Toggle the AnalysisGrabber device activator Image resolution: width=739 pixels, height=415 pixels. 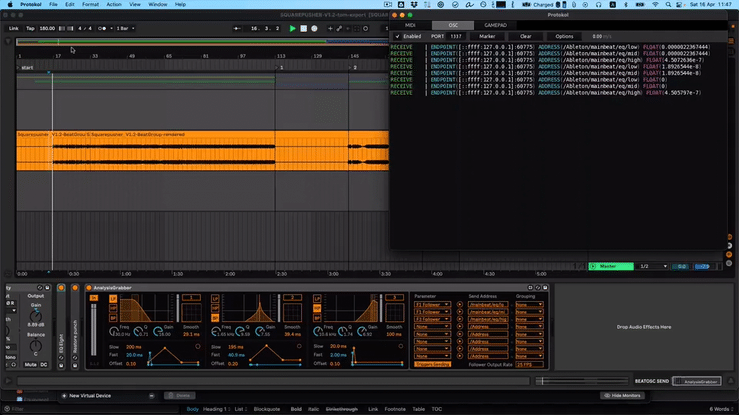coord(89,287)
